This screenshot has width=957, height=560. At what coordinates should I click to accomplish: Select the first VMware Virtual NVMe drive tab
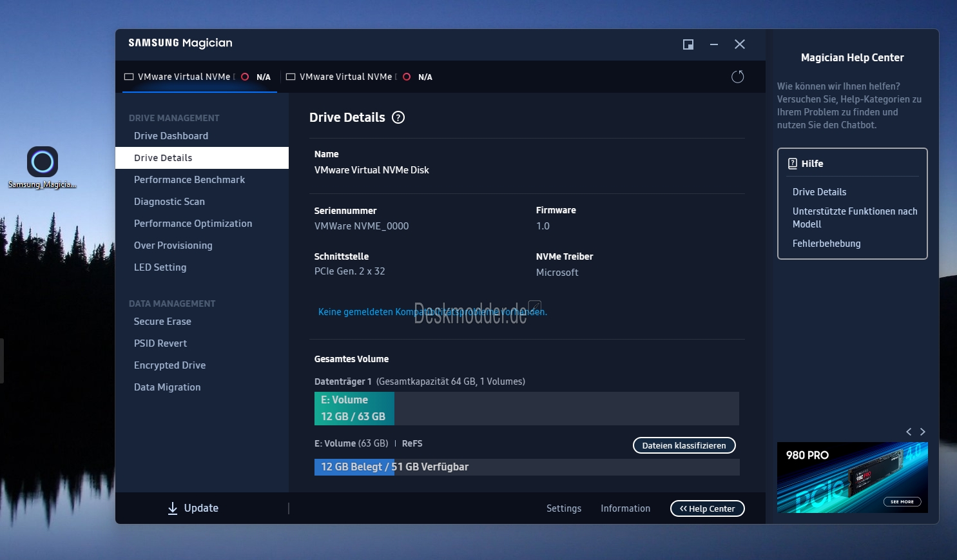click(199, 77)
